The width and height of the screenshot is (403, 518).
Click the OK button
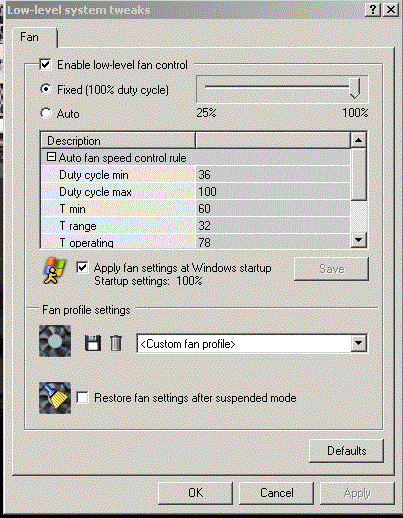point(195,493)
